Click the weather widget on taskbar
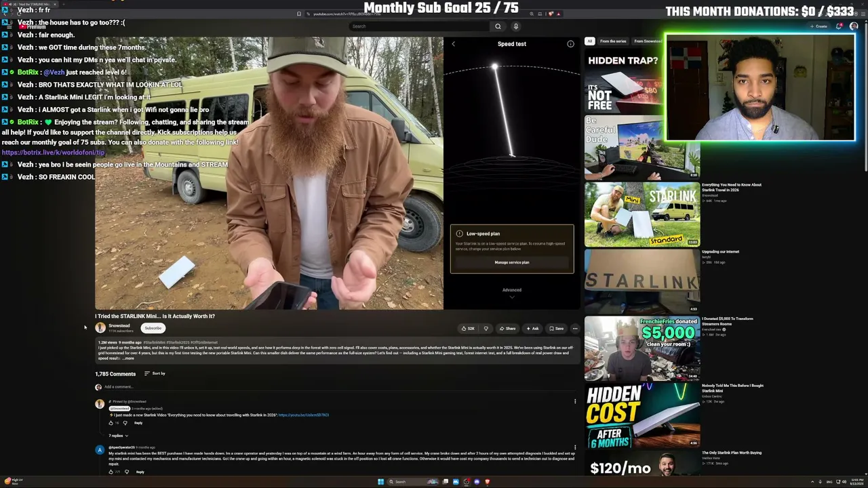 (x=14, y=482)
